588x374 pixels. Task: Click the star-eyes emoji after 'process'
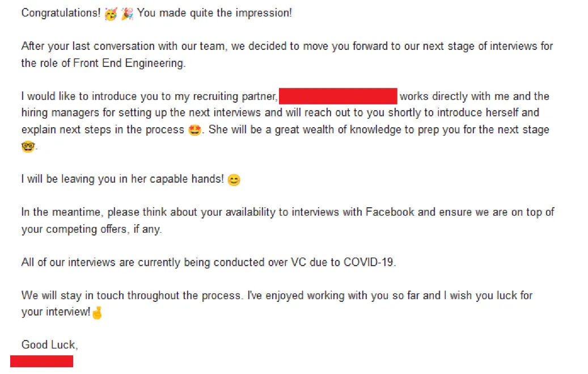194,131
